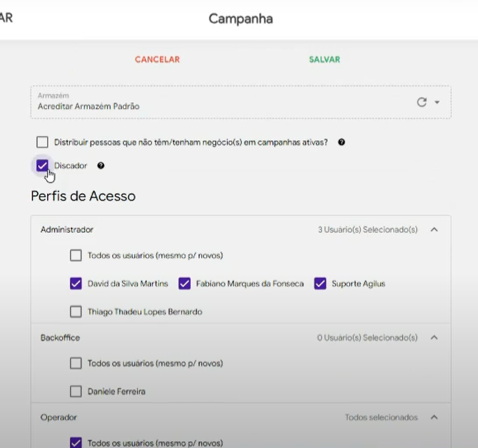
Task: Uncheck David da Silva Martins
Action: pos(76,284)
